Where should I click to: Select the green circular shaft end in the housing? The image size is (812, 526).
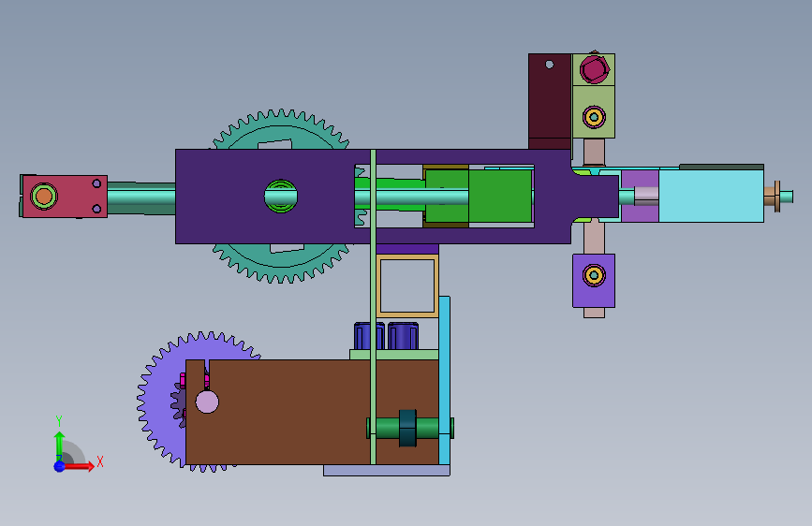point(281,197)
